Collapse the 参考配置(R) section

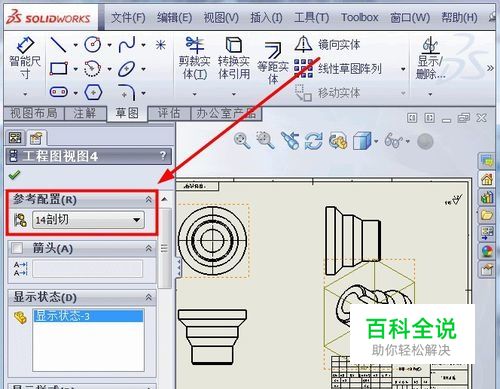click(x=149, y=199)
